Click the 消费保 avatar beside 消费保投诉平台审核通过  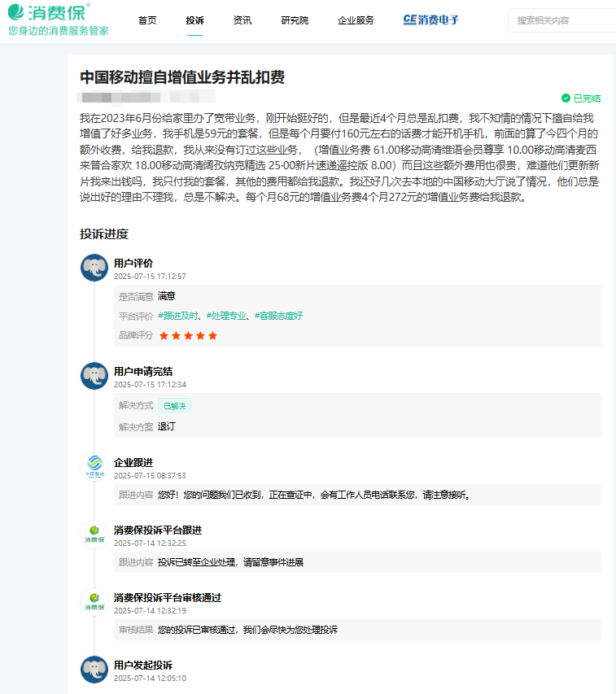click(94, 602)
